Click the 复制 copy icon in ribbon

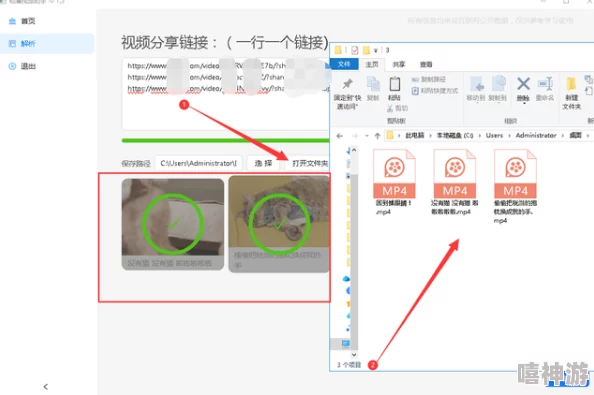click(x=373, y=84)
